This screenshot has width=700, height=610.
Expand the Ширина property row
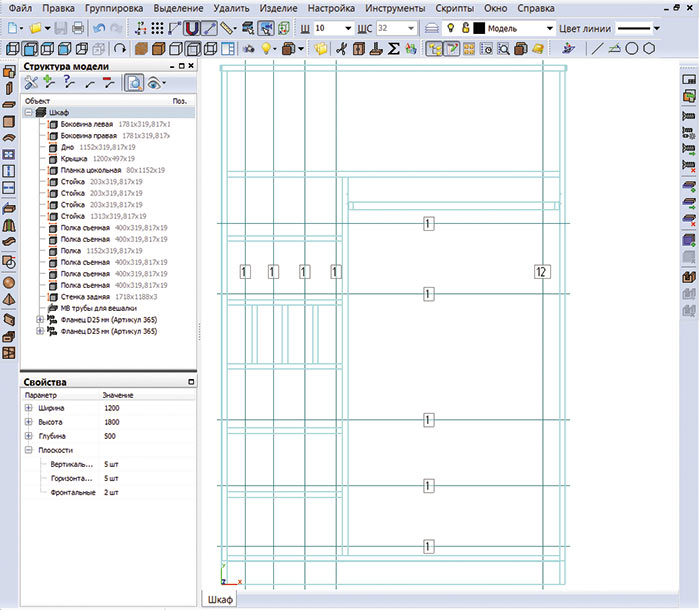tap(28, 408)
